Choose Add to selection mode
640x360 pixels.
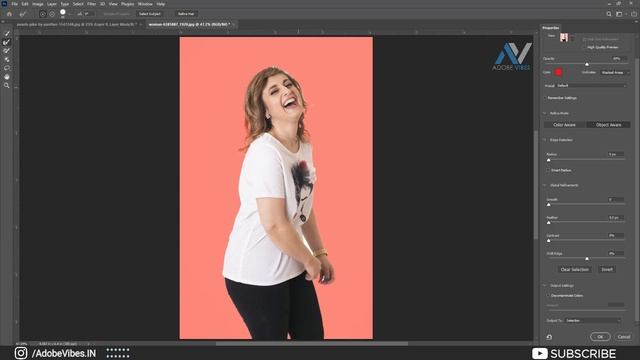pyautogui.click(x=42, y=14)
